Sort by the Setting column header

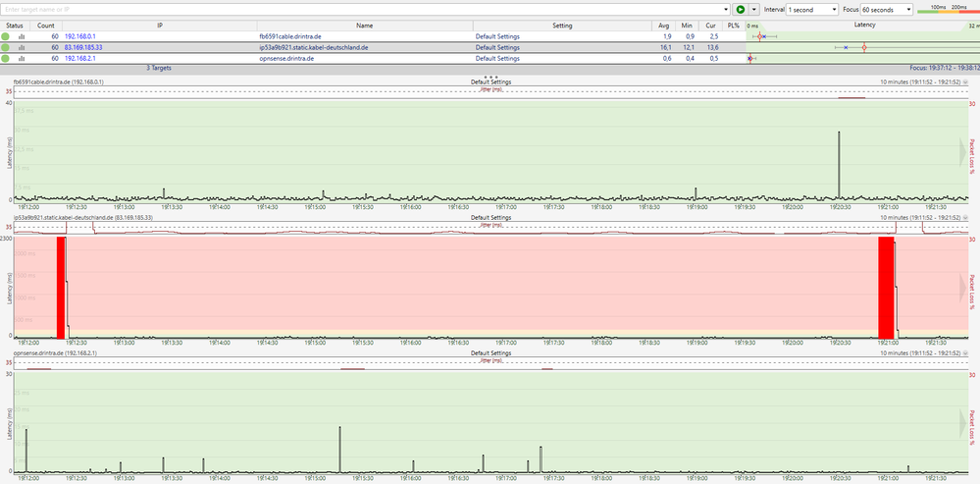(x=562, y=26)
